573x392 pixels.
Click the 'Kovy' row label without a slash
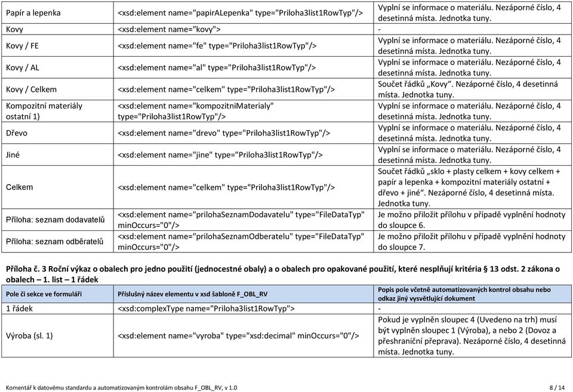pyautogui.click(x=14, y=29)
